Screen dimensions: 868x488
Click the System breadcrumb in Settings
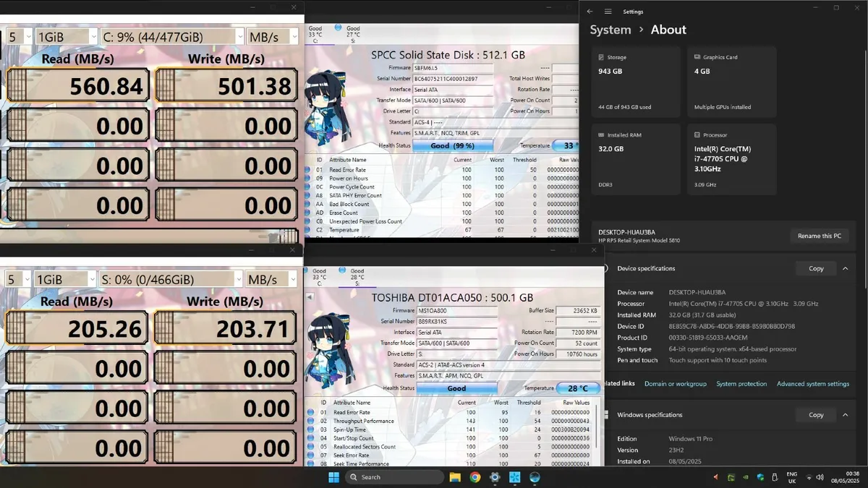(610, 30)
